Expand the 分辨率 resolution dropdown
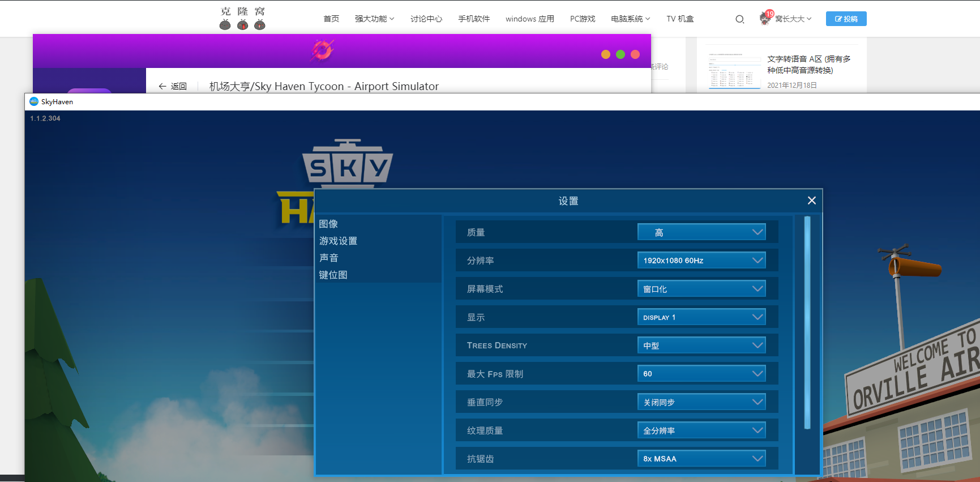Screen dimensions: 980x482 pos(701,261)
